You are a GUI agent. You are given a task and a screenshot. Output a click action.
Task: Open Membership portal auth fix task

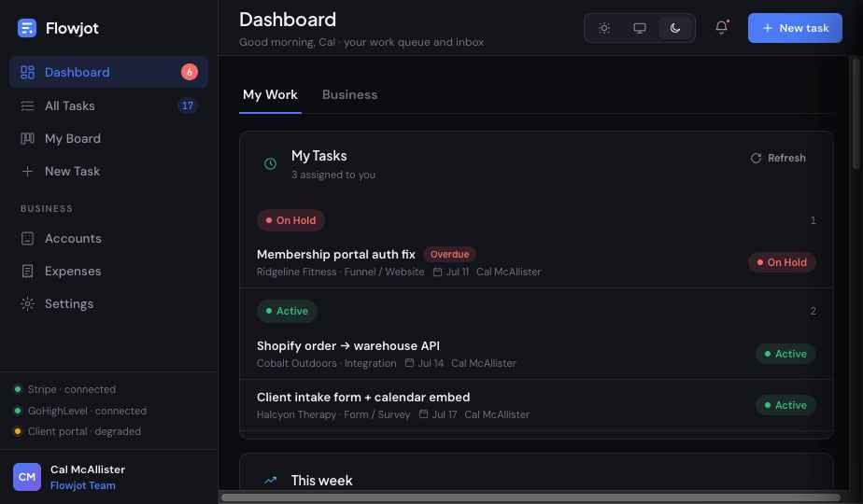click(335, 254)
